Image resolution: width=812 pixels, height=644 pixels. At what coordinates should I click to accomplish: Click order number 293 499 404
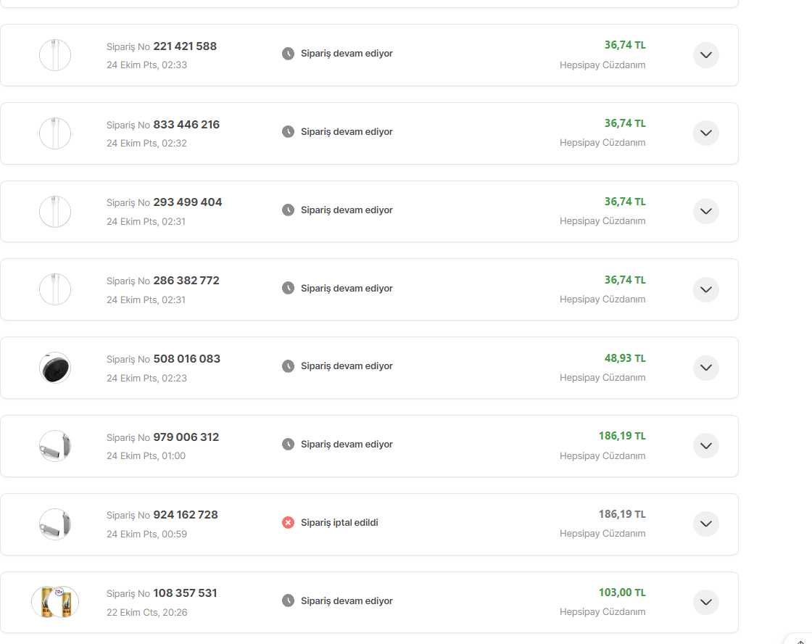point(187,202)
